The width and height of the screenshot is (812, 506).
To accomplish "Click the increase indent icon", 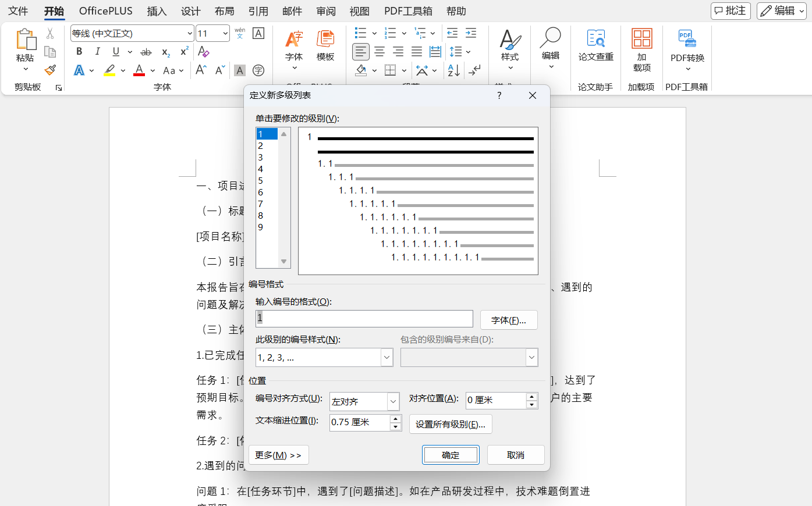I will 471,33.
